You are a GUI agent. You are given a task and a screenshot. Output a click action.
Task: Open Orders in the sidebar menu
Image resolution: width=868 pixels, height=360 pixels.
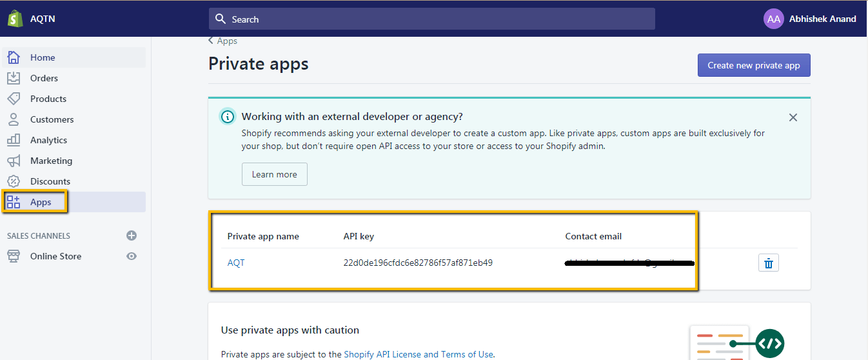(x=74, y=78)
